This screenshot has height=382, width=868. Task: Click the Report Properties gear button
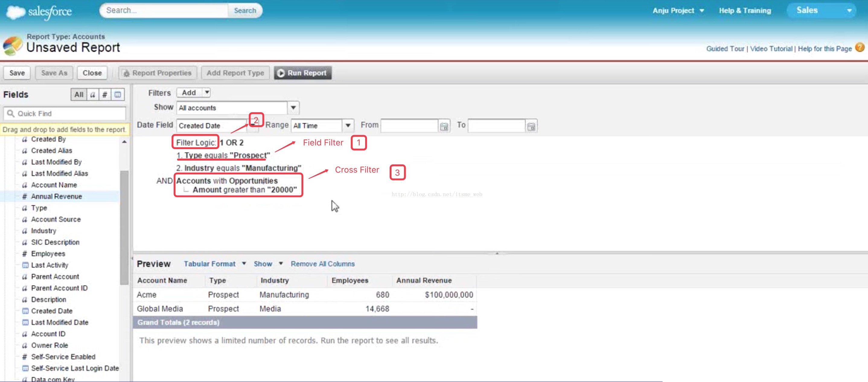(x=157, y=73)
